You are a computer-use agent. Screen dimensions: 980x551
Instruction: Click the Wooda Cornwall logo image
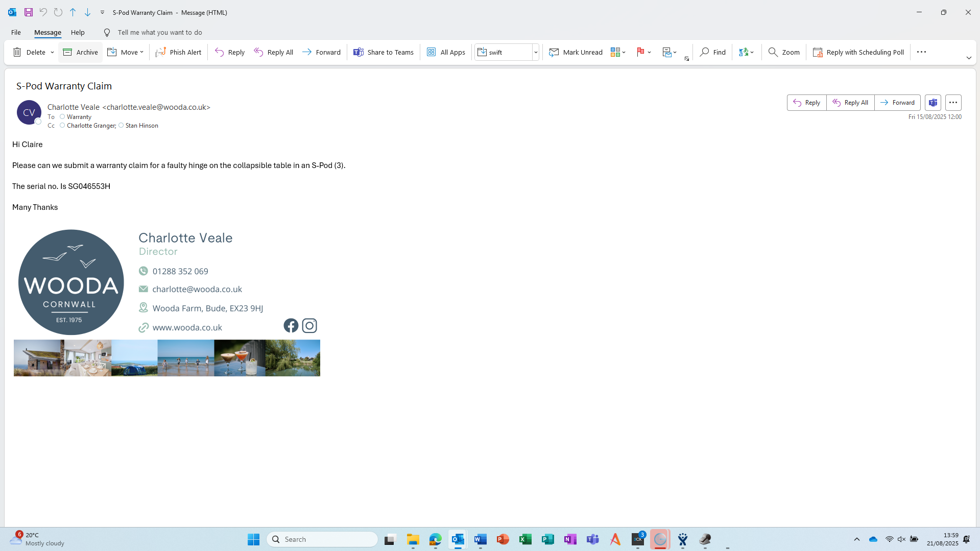71,282
